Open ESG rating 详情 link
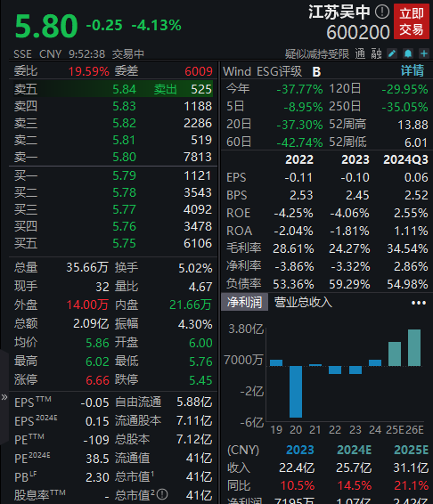 coord(413,70)
